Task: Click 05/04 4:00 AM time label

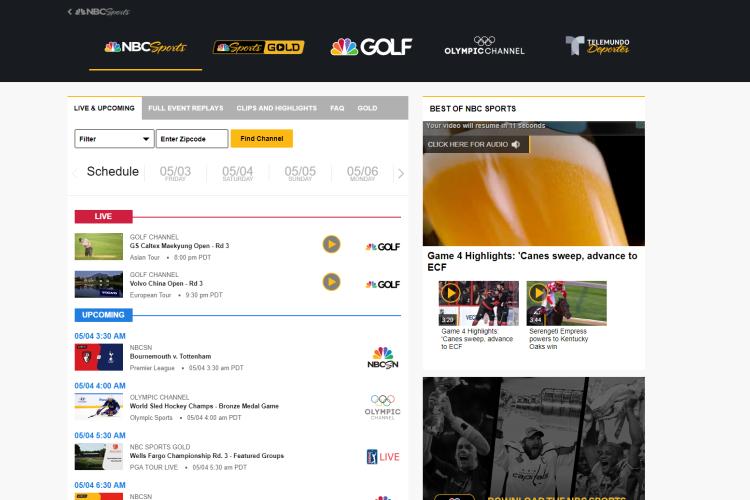Action: click(x=100, y=386)
